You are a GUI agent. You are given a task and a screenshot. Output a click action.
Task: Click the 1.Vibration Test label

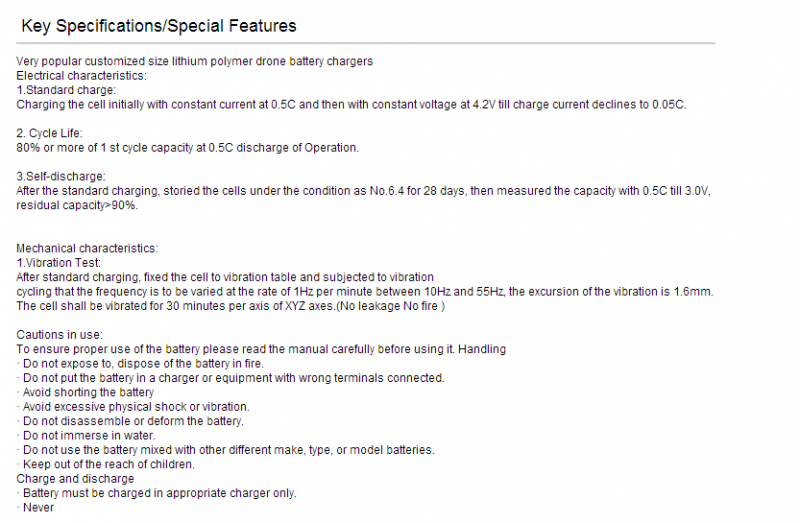coord(59,263)
